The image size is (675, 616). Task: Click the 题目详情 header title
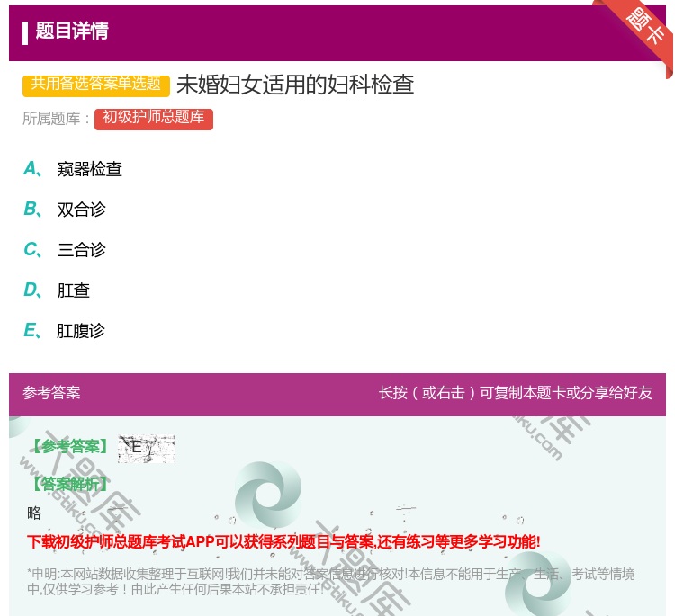(x=72, y=31)
